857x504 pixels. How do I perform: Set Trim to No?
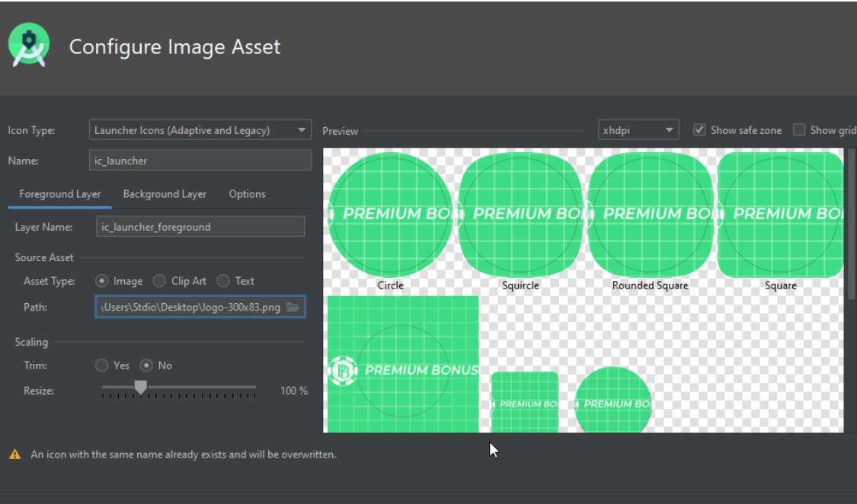click(146, 365)
